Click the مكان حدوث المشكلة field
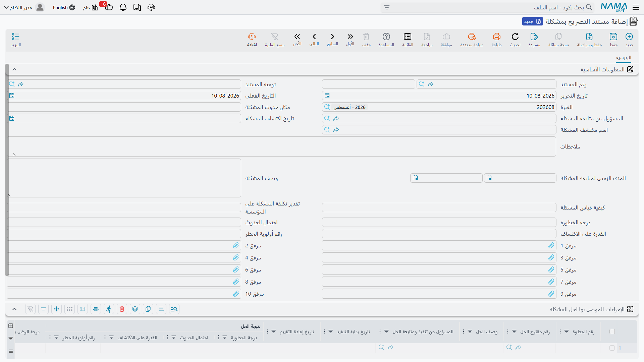Screen dimensions: 644x362 (x=124, y=107)
